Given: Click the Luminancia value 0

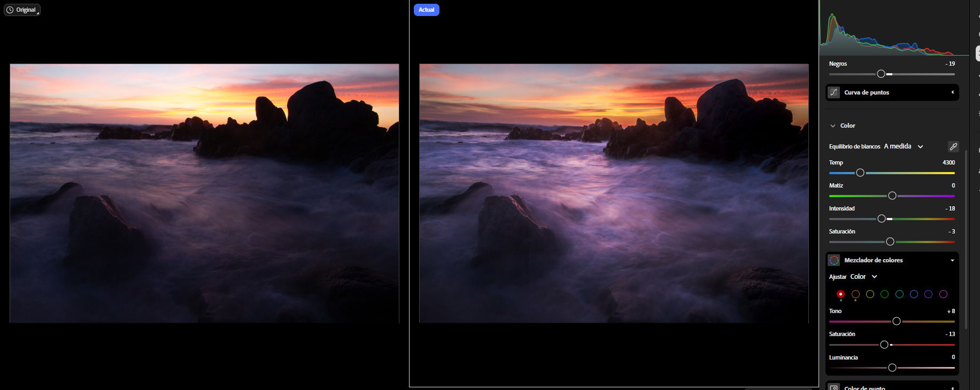Looking at the screenshot, I should point(953,357).
